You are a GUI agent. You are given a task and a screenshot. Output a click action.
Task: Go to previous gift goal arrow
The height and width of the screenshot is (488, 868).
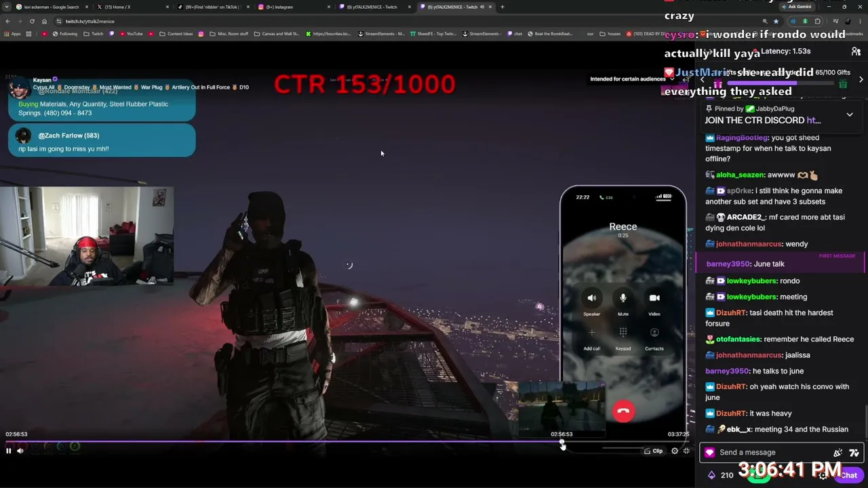click(703, 79)
